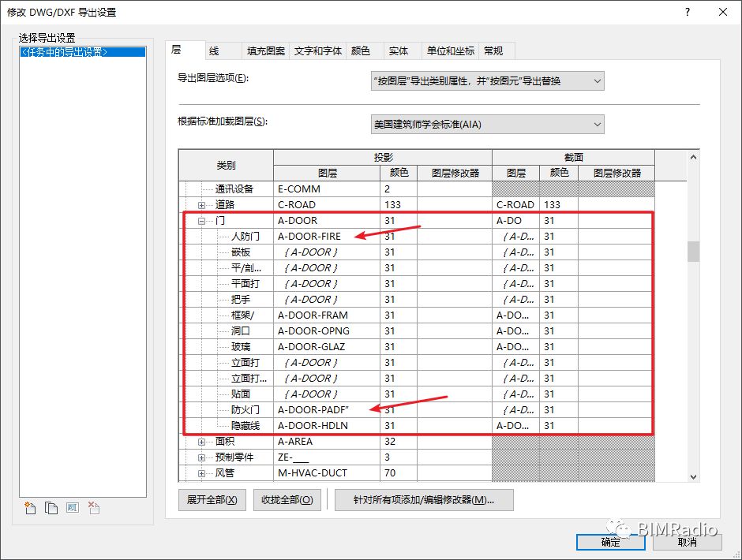The height and width of the screenshot is (560, 742).
Task: Click the A-DOOR-GLAZ layer cell
Action: click(327, 347)
